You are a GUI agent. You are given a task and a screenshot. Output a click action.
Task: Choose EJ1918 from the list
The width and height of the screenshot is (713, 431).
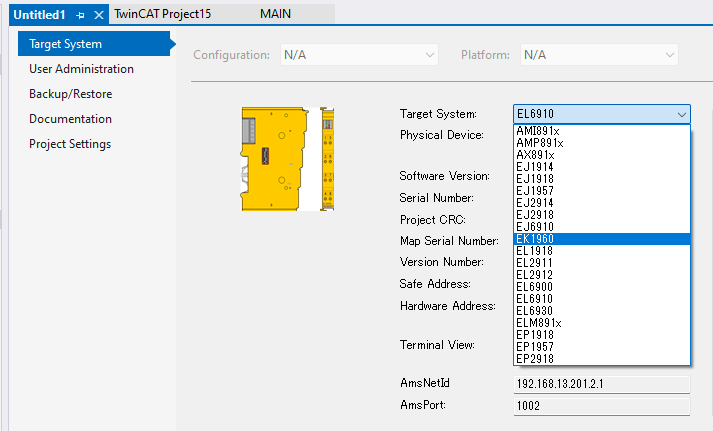(602, 179)
